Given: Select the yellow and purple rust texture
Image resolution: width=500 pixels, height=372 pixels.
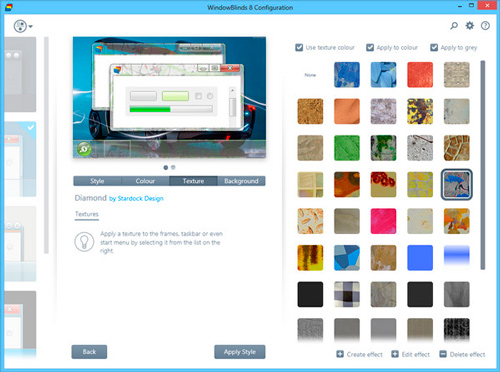Looking at the screenshot, I should [420, 111].
